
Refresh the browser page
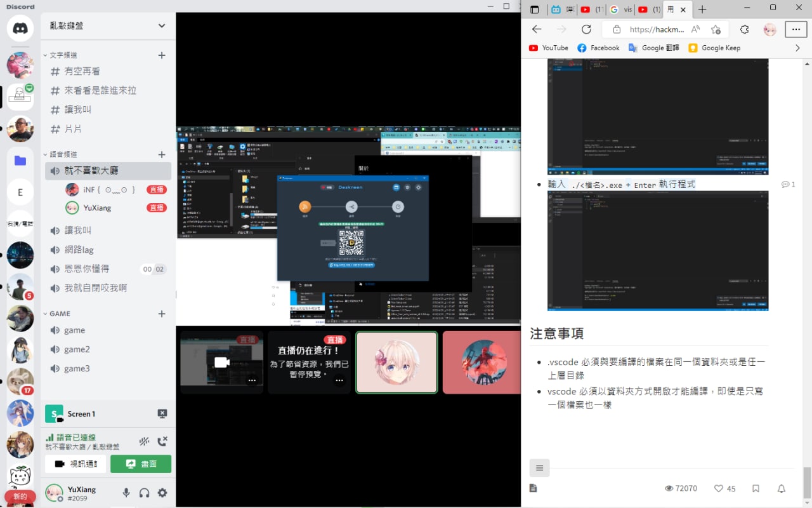click(586, 29)
